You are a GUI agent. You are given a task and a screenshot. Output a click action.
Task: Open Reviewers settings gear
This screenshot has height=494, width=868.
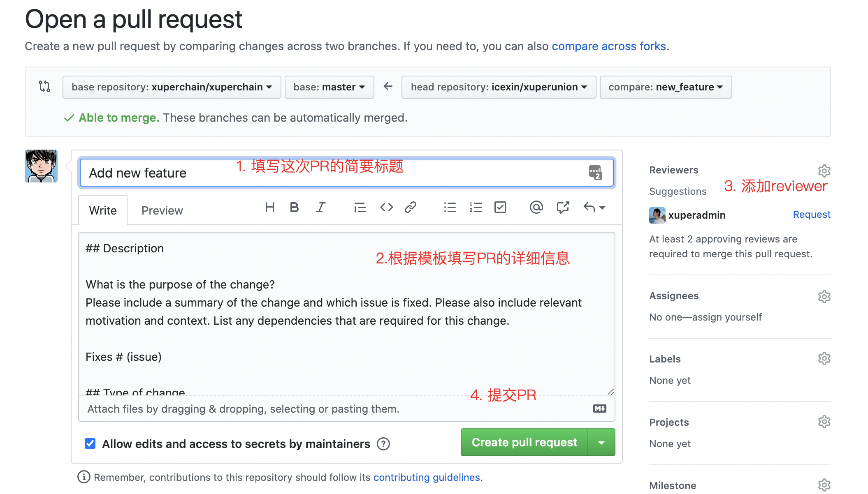coord(824,171)
